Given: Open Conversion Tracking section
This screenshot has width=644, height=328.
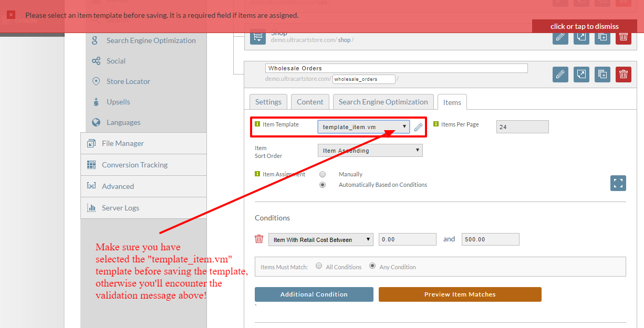Looking at the screenshot, I should point(143,165).
